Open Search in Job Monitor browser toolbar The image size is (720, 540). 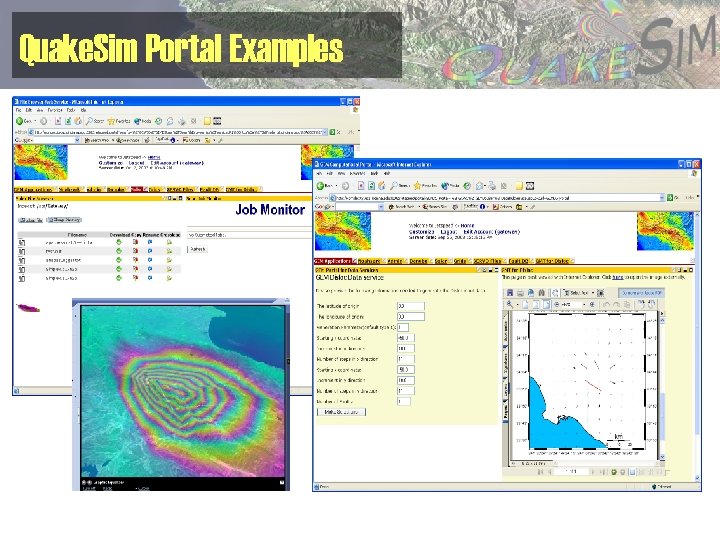pyautogui.click(x=95, y=121)
